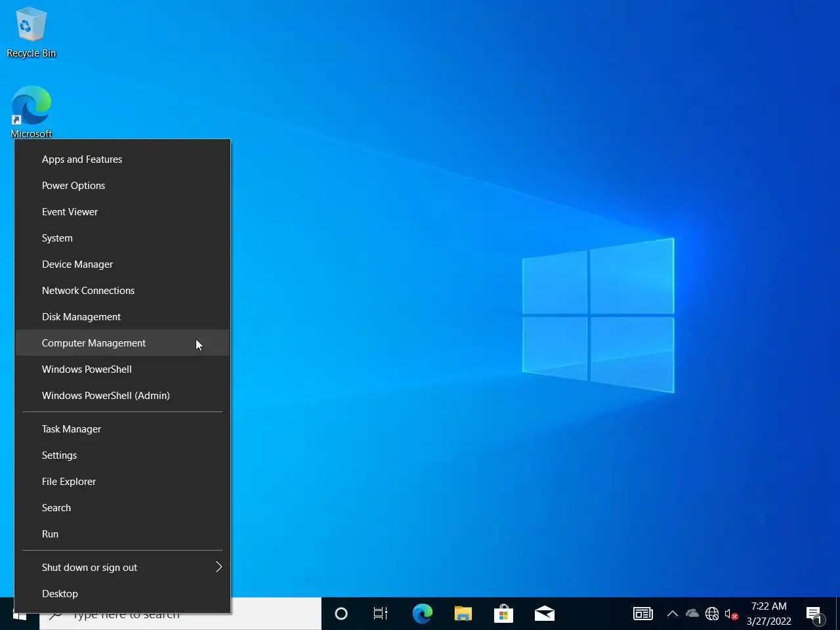Open the network globe tray icon

(712, 614)
